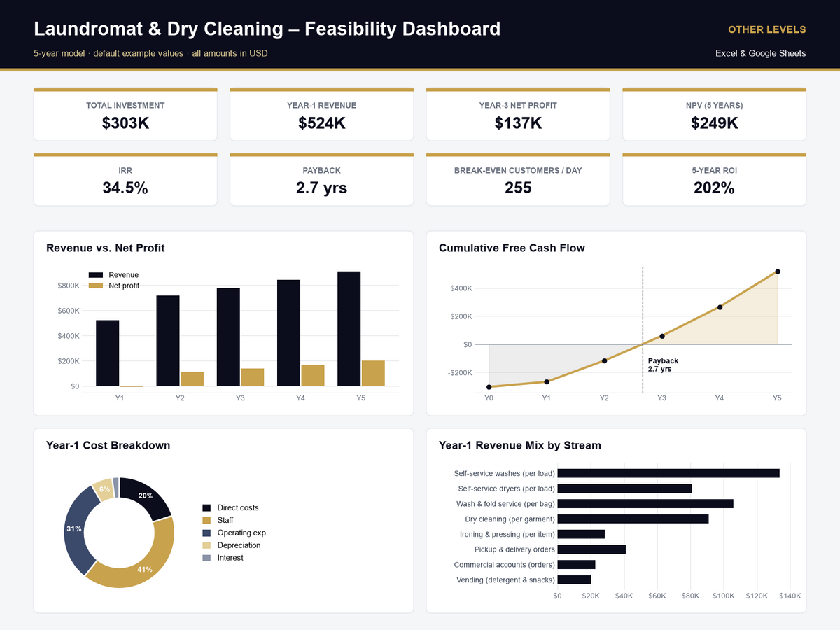Click the Y5 Net profit bar

(373, 374)
